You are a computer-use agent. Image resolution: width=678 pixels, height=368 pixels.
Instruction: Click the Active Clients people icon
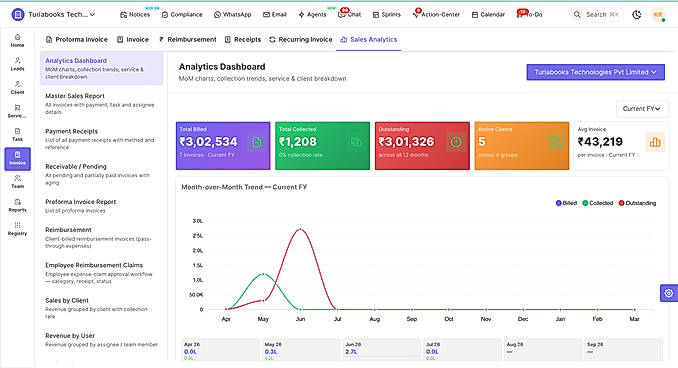tap(555, 142)
